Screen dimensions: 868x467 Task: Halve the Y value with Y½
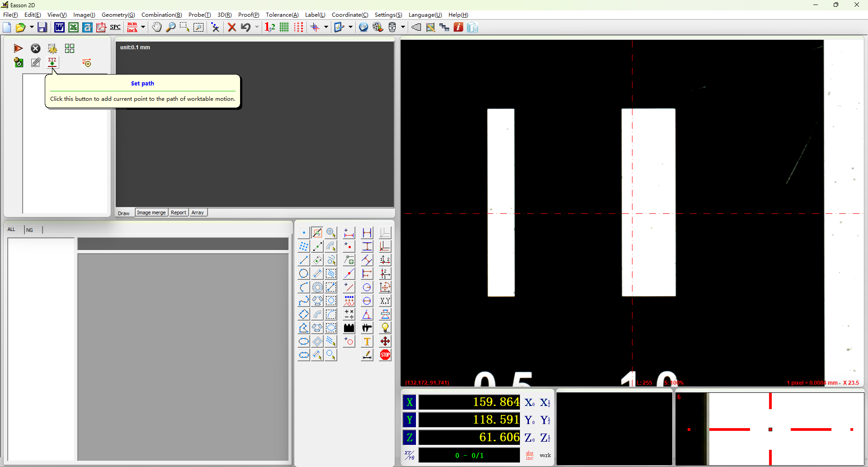click(x=545, y=420)
